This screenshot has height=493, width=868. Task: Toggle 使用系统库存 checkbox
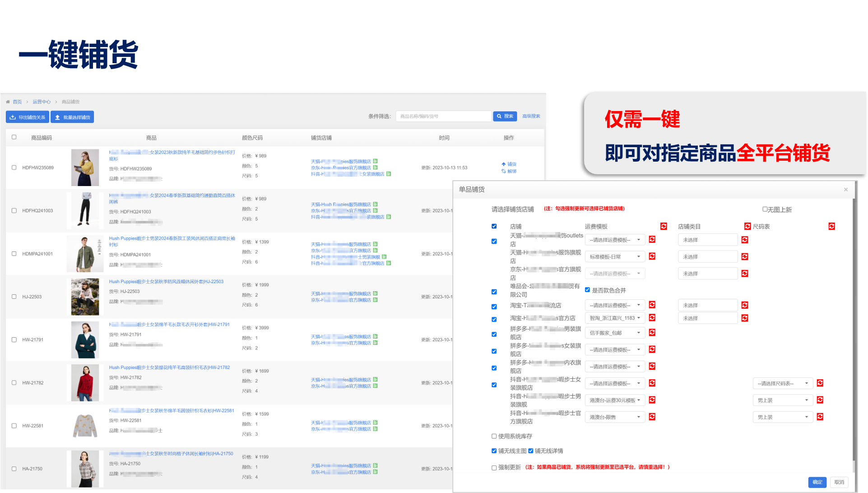(x=494, y=436)
